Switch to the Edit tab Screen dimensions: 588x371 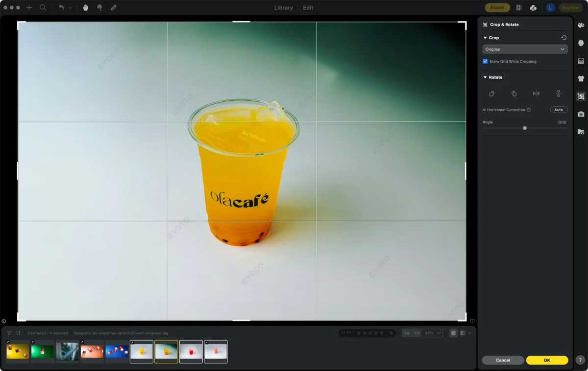308,8
